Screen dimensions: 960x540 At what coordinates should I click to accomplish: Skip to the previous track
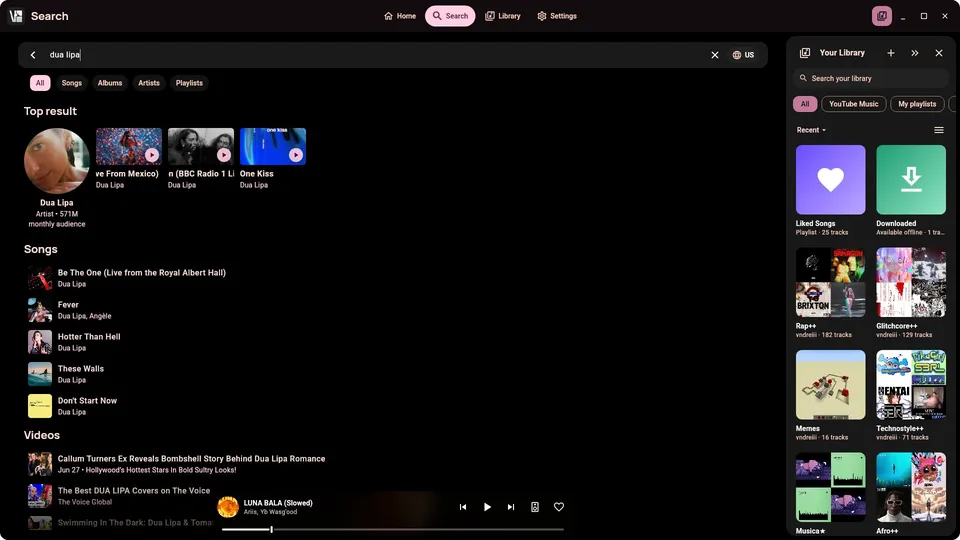tap(463, 507)
